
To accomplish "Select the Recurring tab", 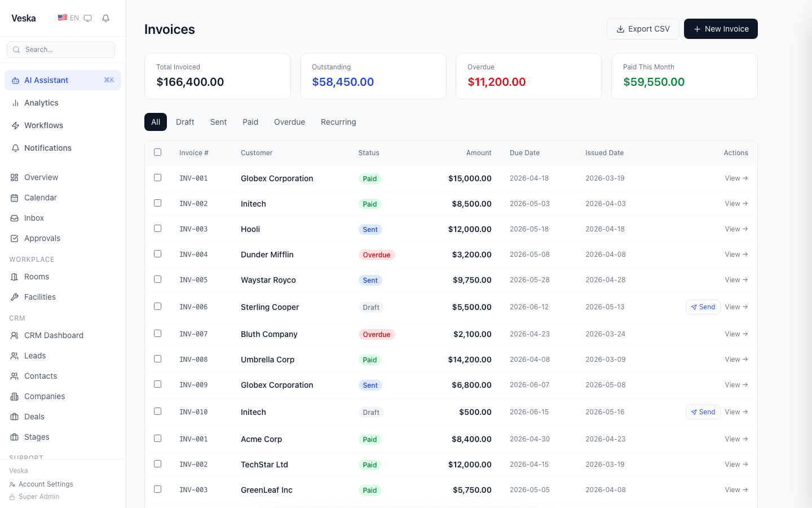I will 338,122.
